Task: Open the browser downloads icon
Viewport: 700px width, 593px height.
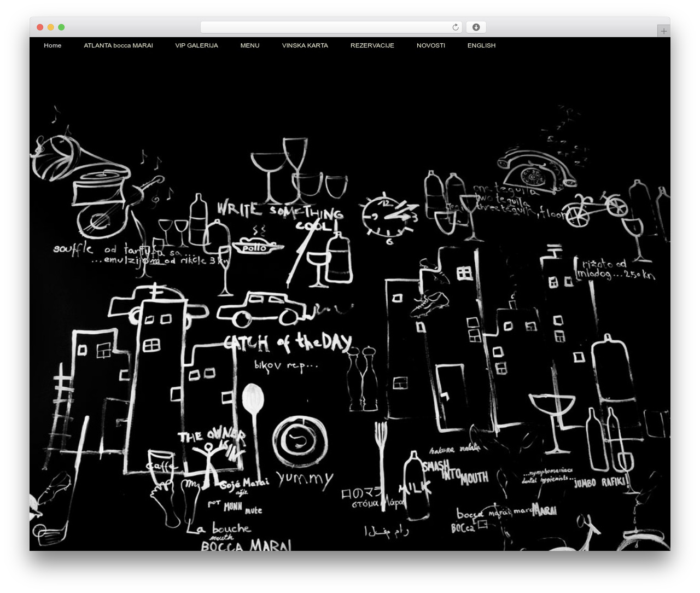Action: click(x=476, y=27)
